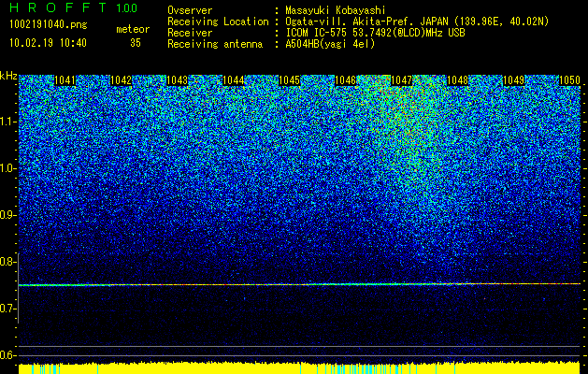Click the 1047 time marker

pyautogui.click(x=401, y=80)
